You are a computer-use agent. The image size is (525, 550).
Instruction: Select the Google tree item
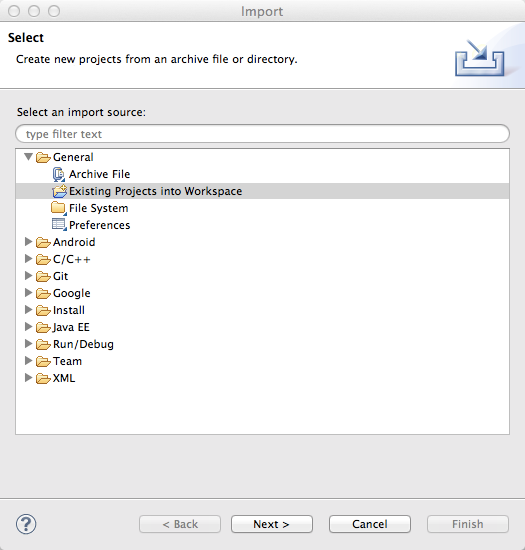point(72,293)
